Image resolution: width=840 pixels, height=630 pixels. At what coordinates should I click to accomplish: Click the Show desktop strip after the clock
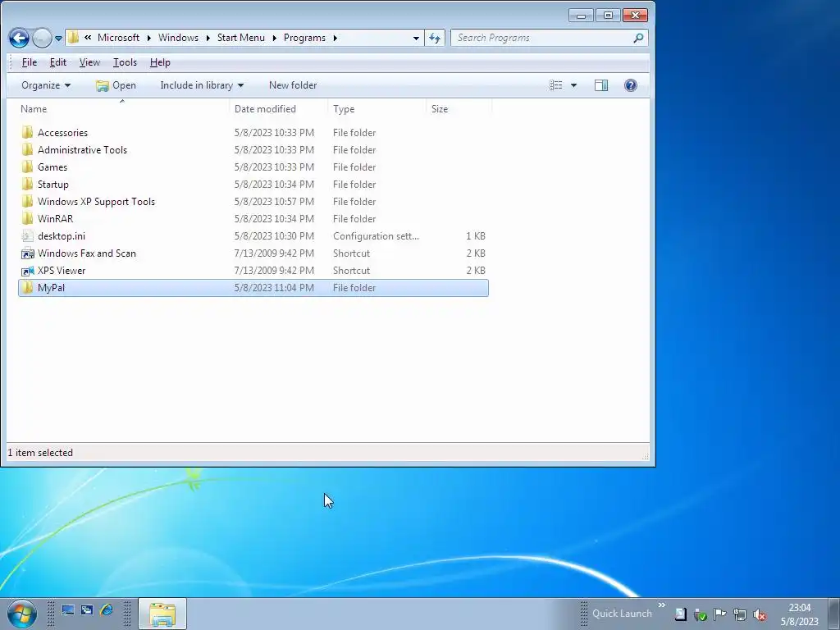coord(833,614)
